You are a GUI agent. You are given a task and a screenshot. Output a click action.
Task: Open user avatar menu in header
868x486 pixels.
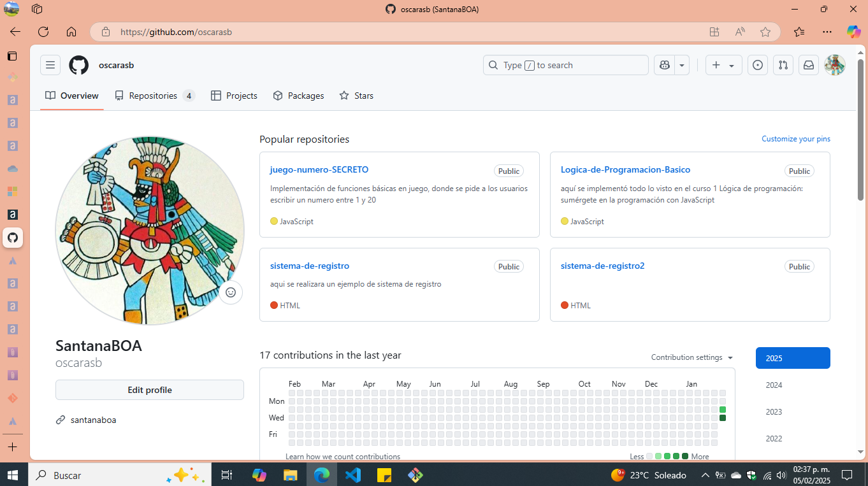click(x=835, y=65)
